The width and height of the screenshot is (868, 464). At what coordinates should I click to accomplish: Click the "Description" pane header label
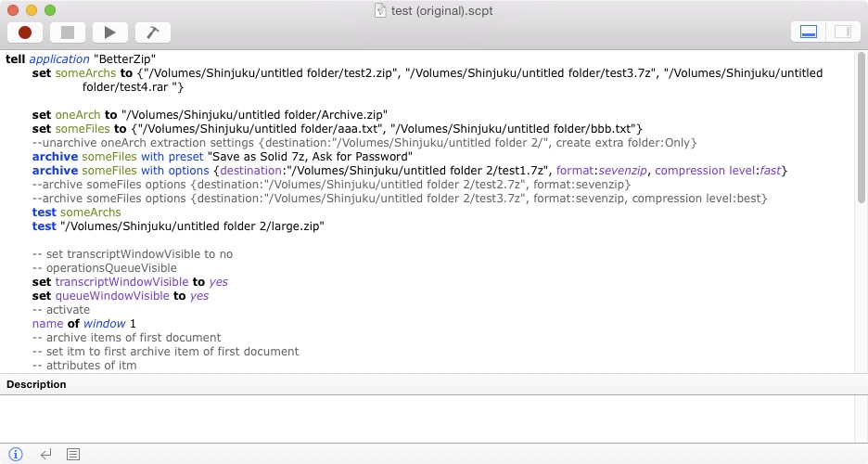coord(36,384)
